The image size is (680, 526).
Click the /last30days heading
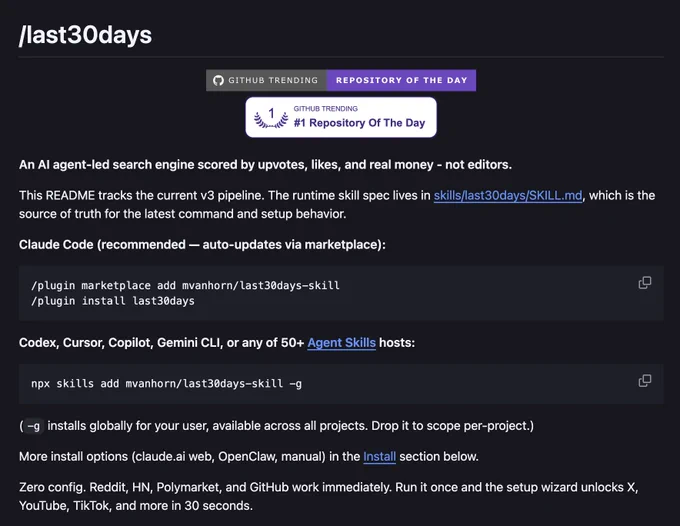coord(85,35)
